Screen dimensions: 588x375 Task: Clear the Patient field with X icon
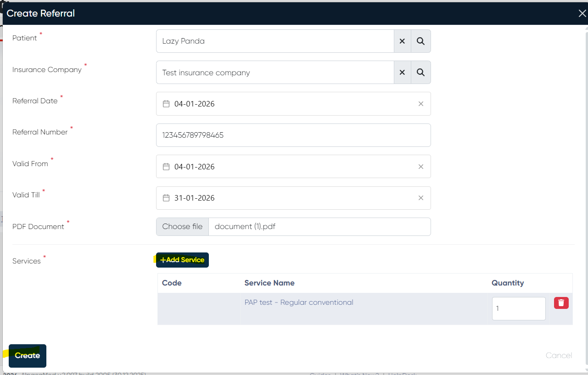pos(402,41)
